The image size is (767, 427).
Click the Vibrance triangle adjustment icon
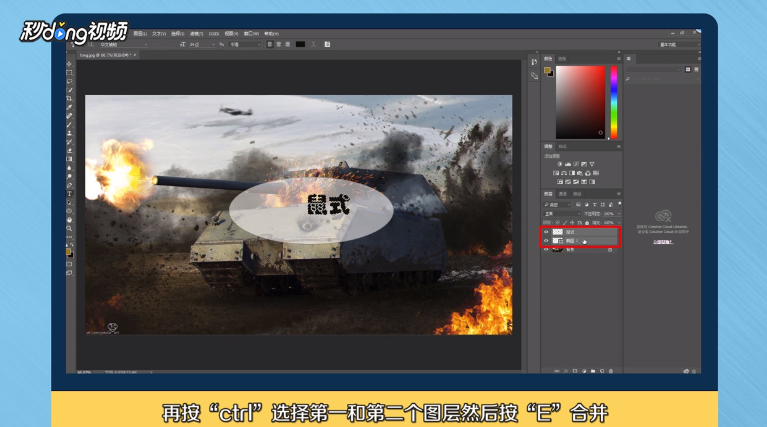click(x=592, y=164)
